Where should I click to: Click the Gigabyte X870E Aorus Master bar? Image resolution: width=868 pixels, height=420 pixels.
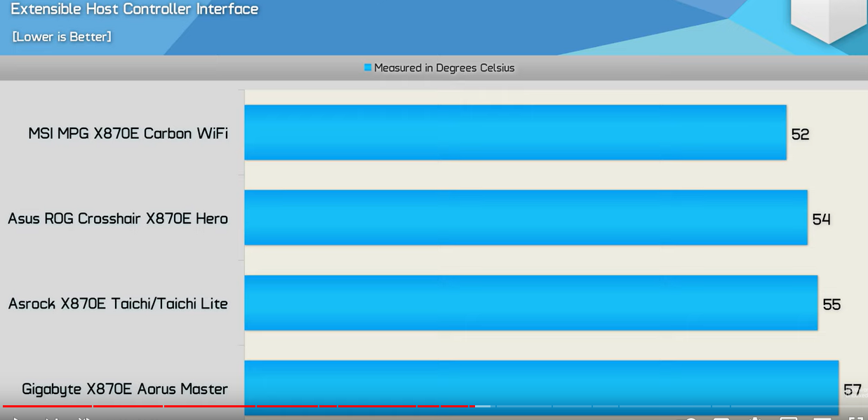click(541, 387)
